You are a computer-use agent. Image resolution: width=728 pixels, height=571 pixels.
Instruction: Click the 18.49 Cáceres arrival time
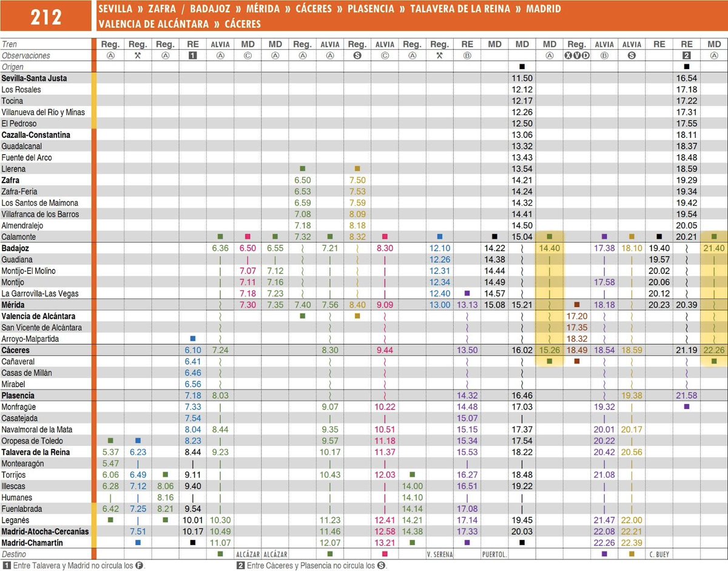(577, 351)
